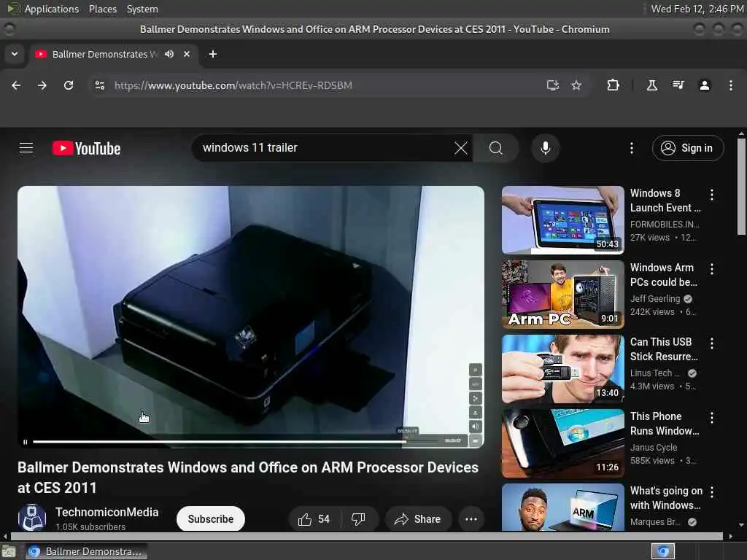Image resolution: width=747 pixels, height=560 pixels.
Task: Open options menu for USB Stick video
Action: tap(712, 343)
